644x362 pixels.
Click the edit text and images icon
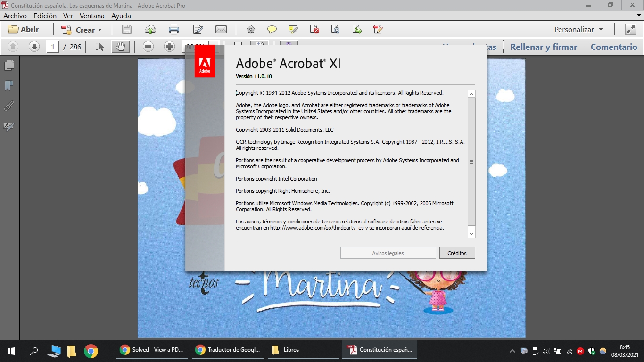point(198,30)
